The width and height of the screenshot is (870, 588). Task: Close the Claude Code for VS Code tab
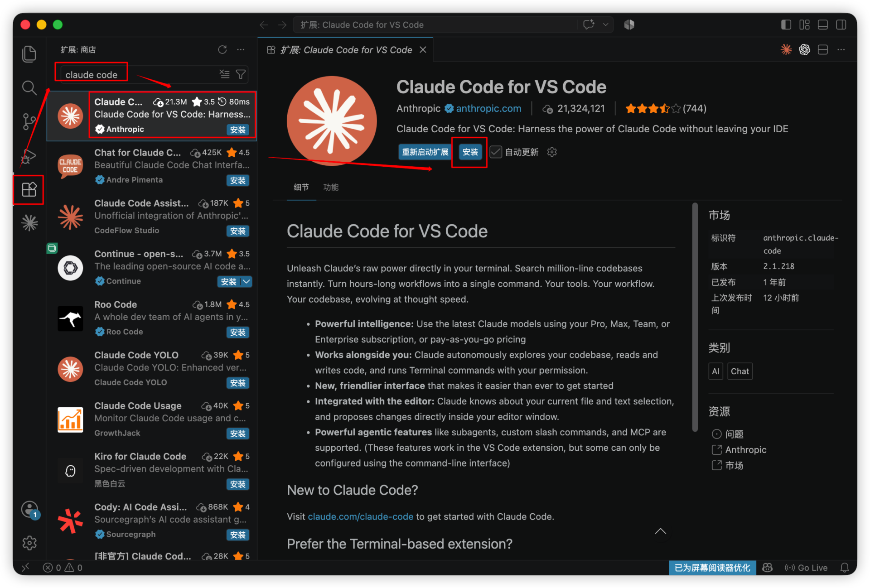pyautogui.click(x=423, y=50)
